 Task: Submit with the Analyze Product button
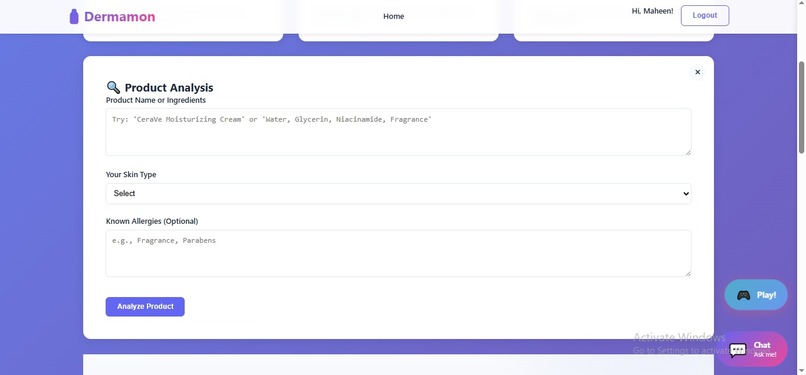point(145,307)
